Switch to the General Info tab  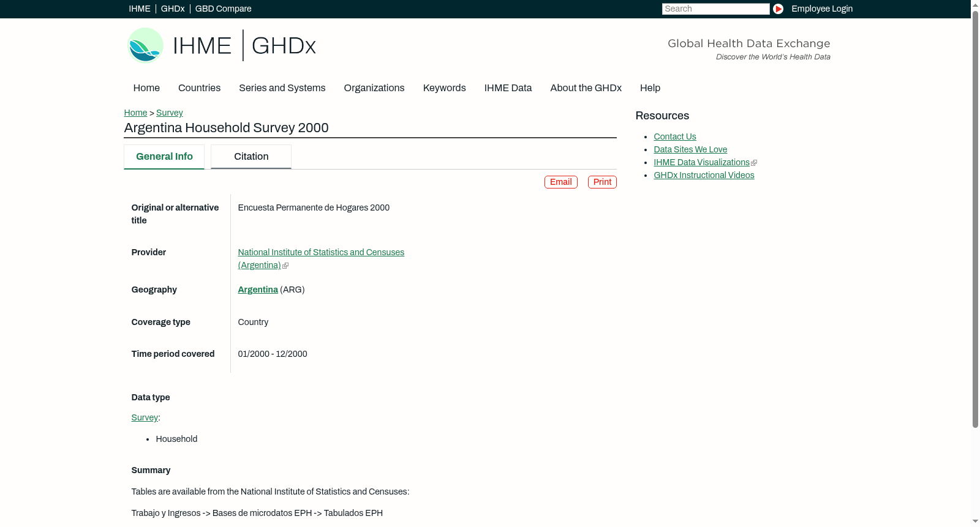164,157
